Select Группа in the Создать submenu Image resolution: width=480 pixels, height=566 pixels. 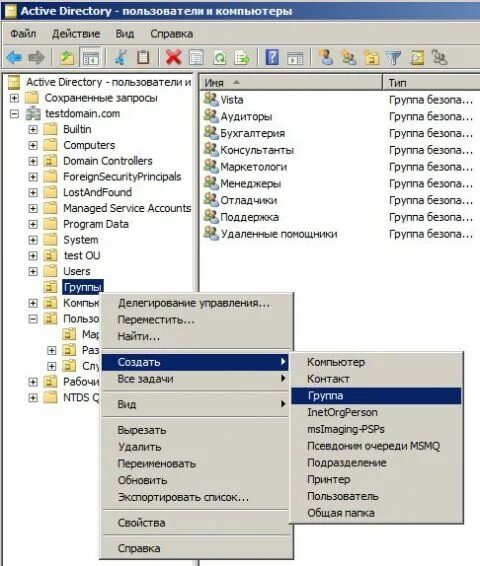376,396
